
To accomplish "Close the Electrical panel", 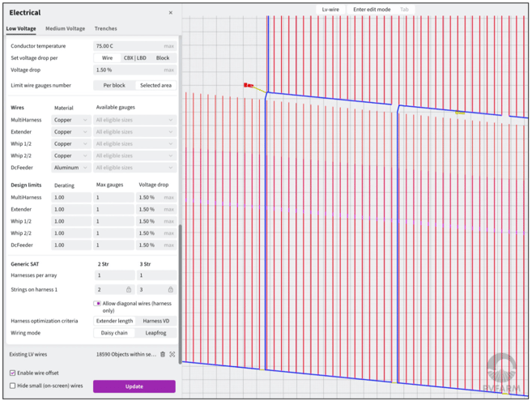I will [x=171, y=13].
